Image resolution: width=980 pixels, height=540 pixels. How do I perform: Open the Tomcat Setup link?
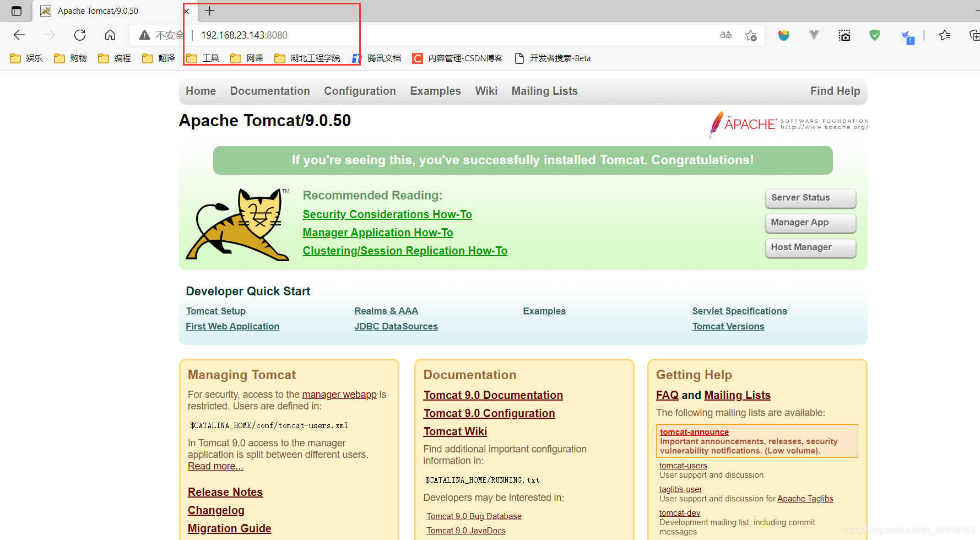pos(216,311)
